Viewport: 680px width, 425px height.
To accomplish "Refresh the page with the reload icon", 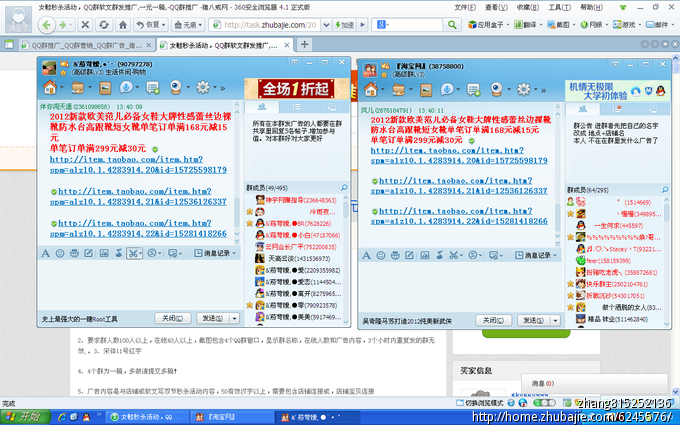I will (x=104, y=25).
